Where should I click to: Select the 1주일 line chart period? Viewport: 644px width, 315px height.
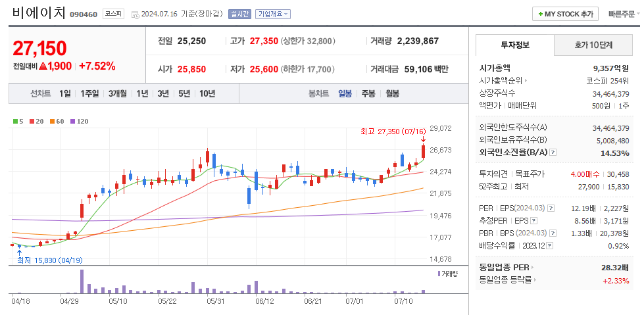click(x=89, y=93)
